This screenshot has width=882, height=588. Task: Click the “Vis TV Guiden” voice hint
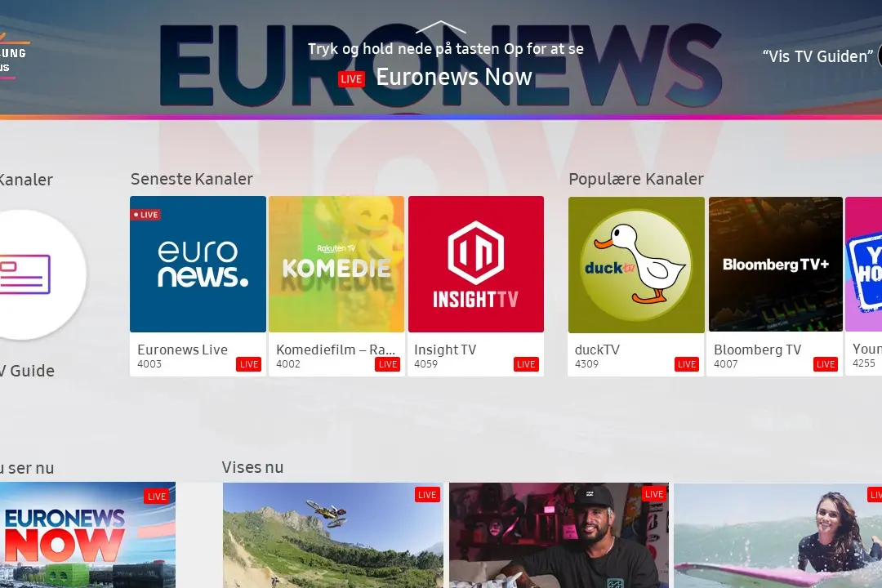point(817,56)
